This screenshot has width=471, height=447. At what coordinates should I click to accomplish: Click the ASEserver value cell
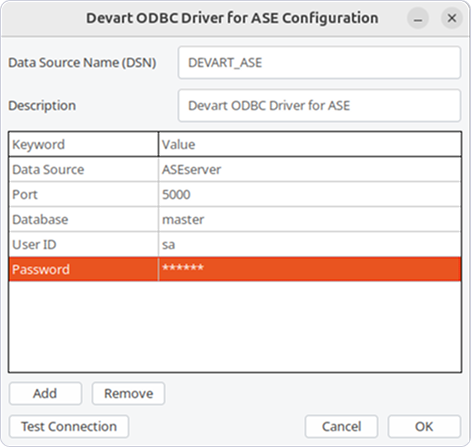(310, 170)
